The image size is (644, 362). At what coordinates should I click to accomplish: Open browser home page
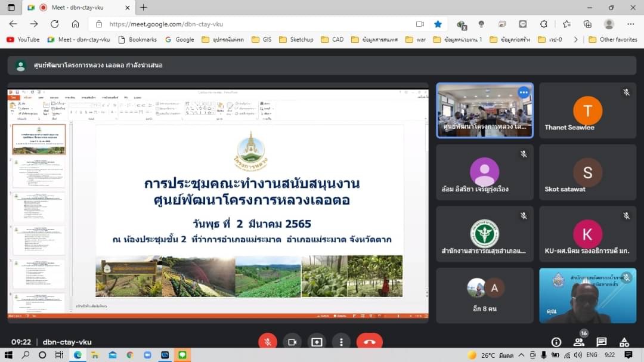(x=75, y=24)
